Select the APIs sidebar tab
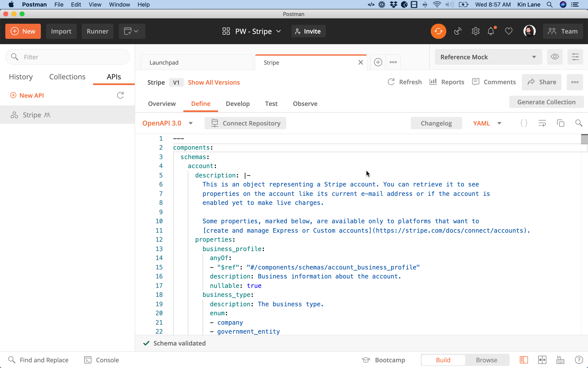 (x=114, y=77)
